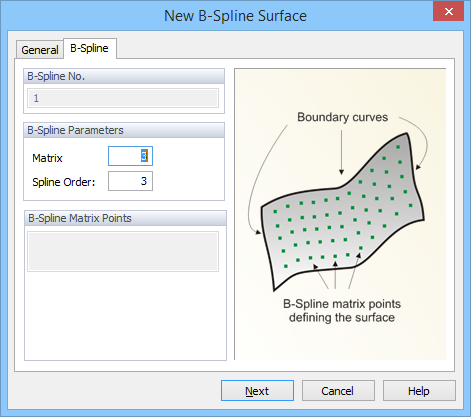
Task: Switch to the General tab
Action: pos(40,50)
